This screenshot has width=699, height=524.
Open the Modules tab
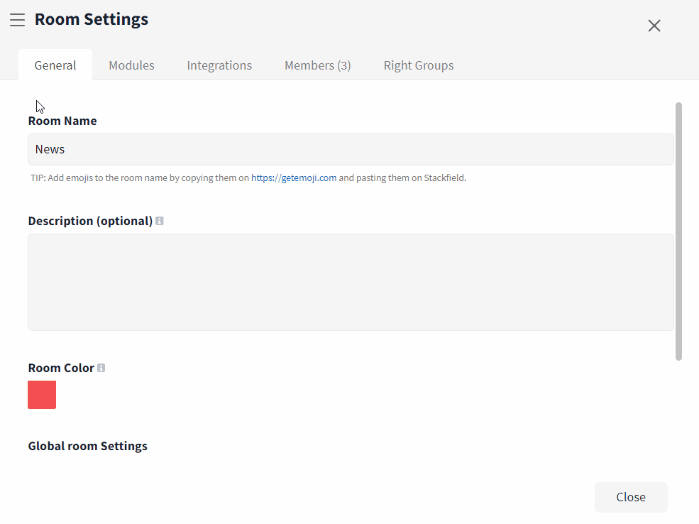click(x=132, y=66)
